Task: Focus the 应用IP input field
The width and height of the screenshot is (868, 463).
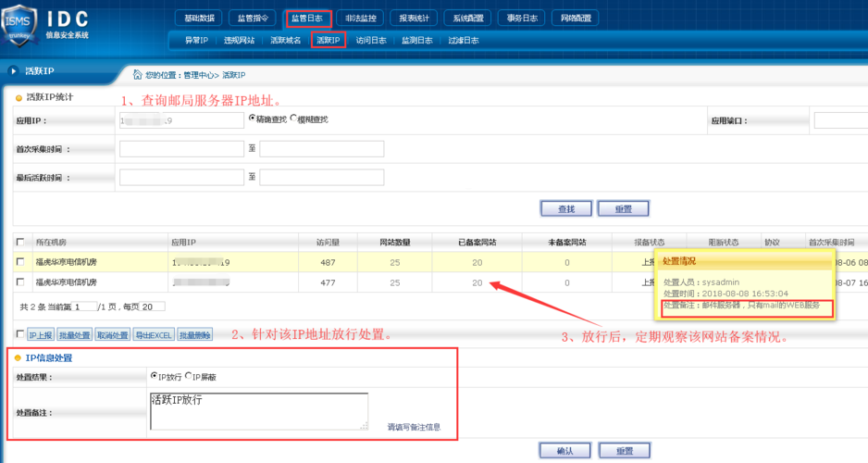Action: 181,120
